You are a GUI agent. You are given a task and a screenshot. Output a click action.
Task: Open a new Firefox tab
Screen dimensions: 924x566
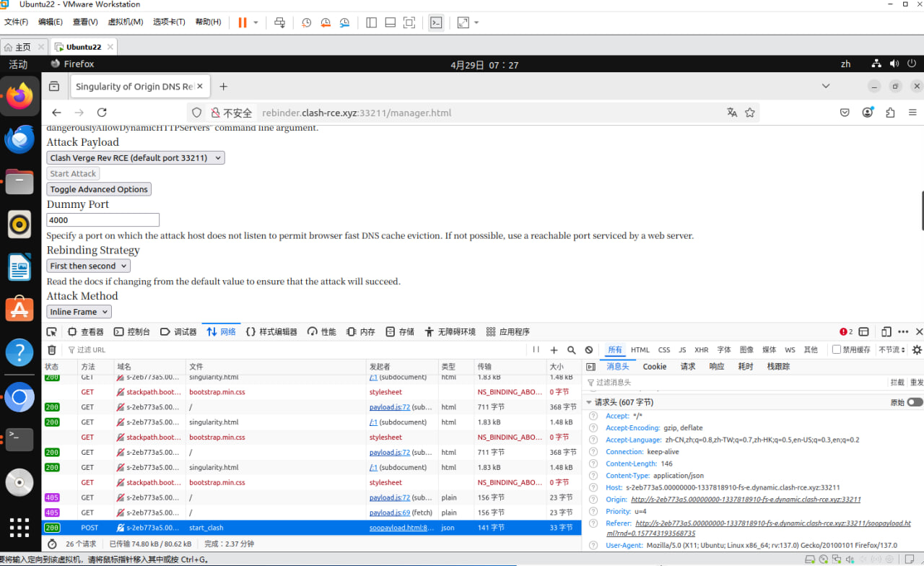pos(224,87)
